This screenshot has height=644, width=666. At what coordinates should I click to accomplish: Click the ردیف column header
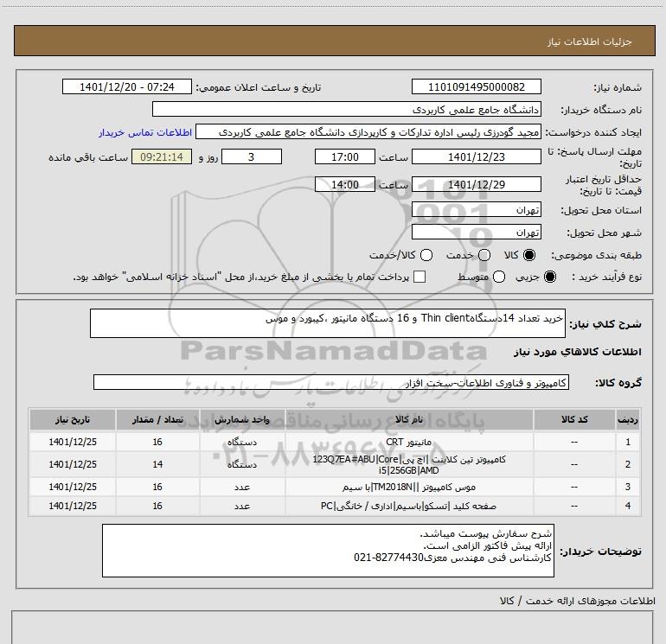click(x=628, y=419)
